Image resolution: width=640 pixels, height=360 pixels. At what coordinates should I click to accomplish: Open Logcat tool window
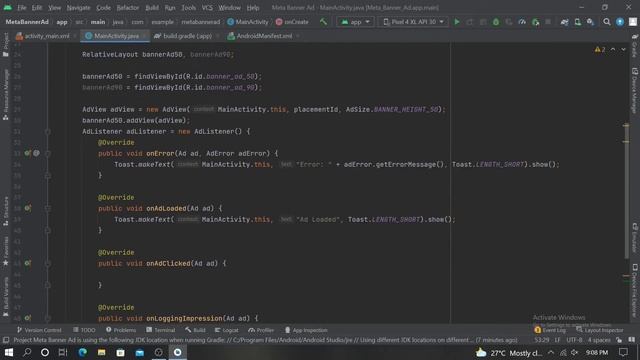coord(227,330)
